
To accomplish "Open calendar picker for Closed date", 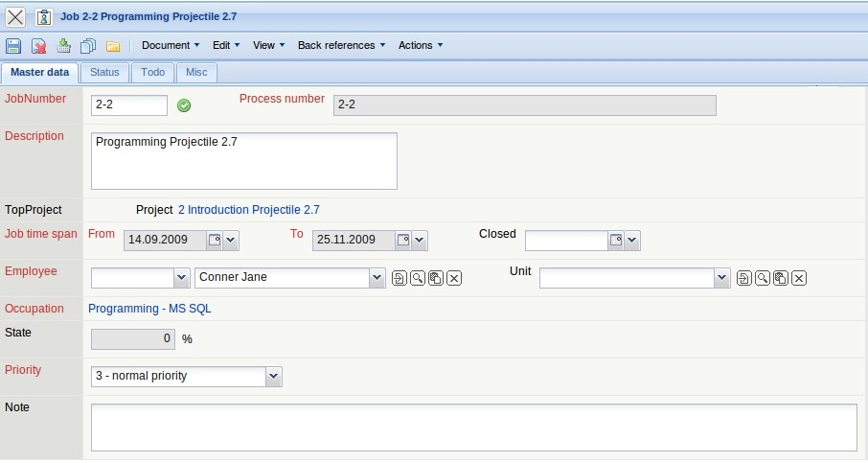I will (x=616, y=241).
